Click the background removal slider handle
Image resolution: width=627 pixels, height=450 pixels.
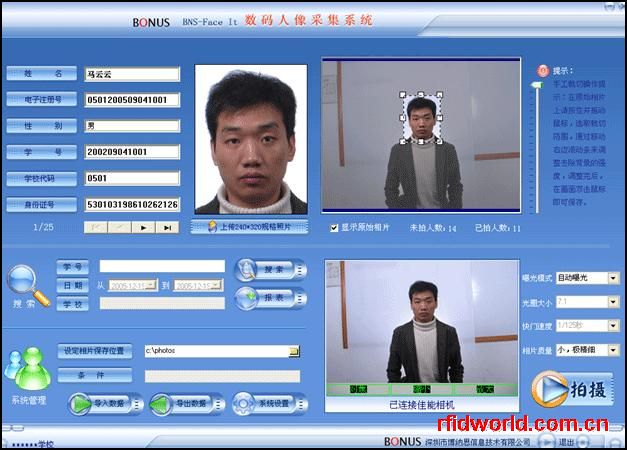537,85
